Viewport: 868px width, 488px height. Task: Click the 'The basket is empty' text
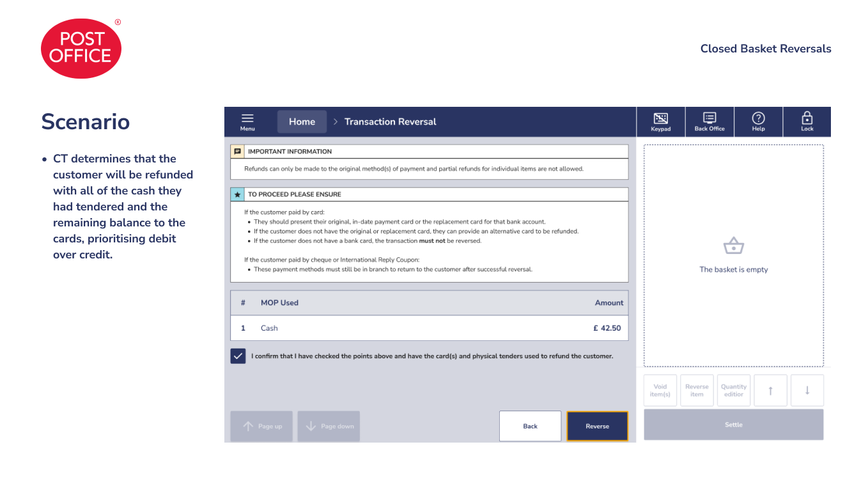click(x=734, y=269)
